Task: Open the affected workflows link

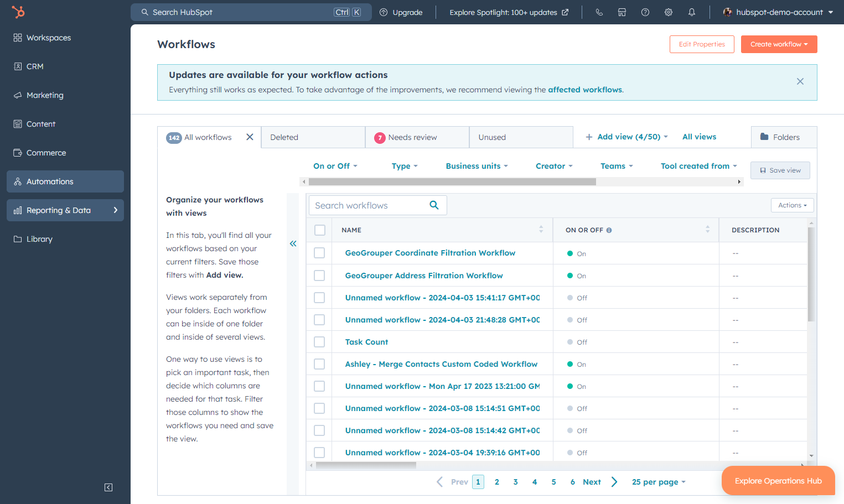Action: click(x=585, y=90)
